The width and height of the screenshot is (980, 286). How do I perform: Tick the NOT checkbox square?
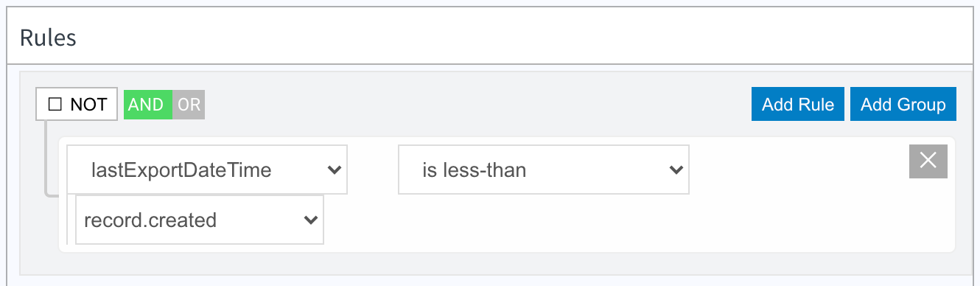click(x=55, y=105)
